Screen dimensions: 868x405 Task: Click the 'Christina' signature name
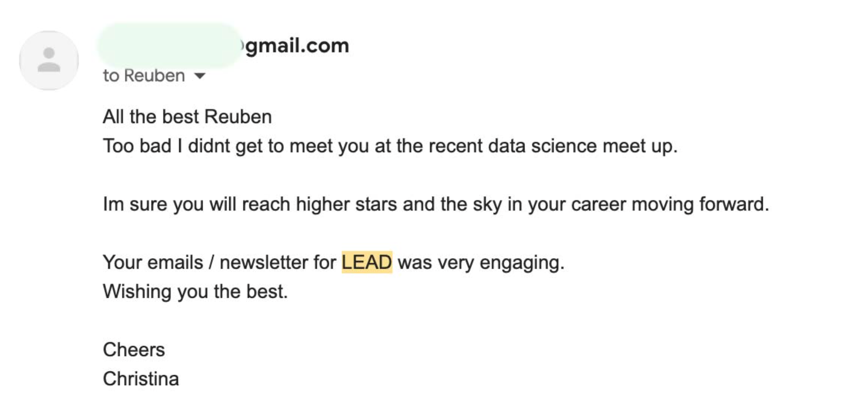pos(141,379)
